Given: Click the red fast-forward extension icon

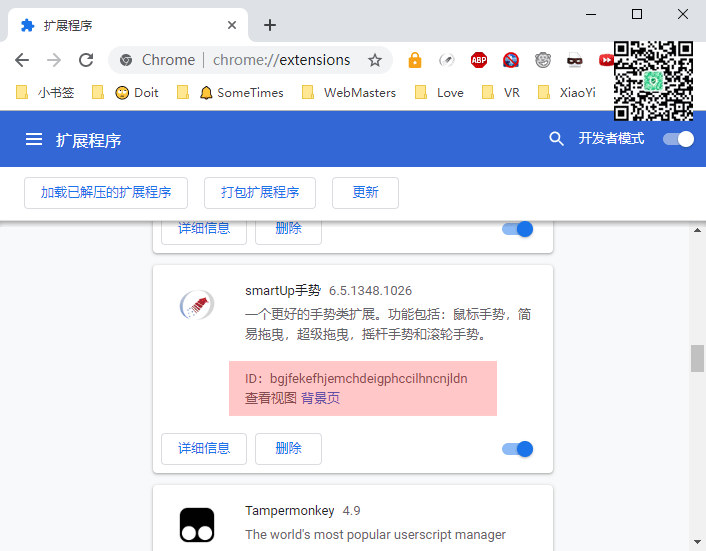Looking at the screenshot, I should 606,60.
